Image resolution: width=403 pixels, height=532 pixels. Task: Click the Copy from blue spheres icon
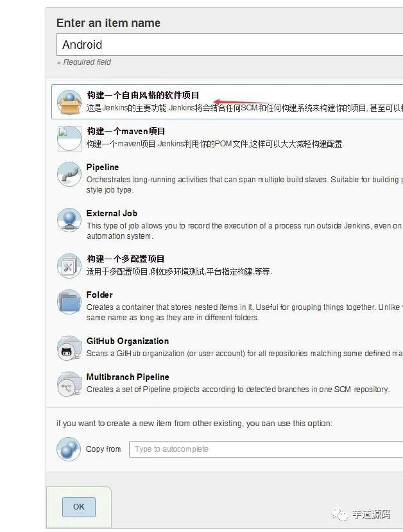[x=69, y=449]
